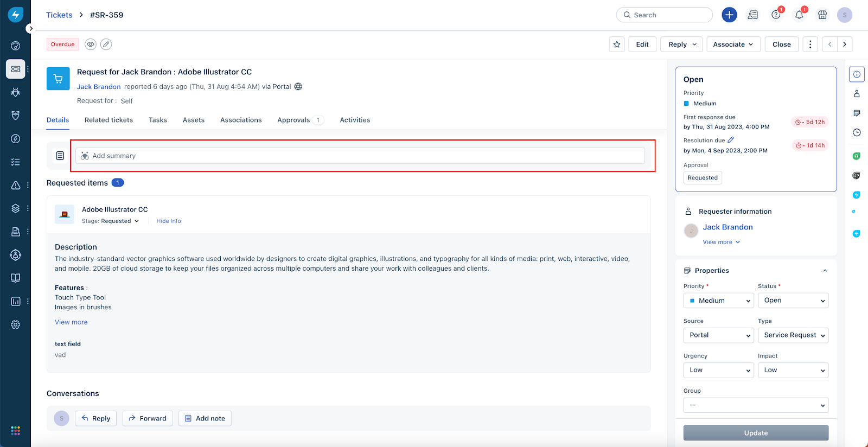Edit Resolution due pencil icon

pos(731,140)
